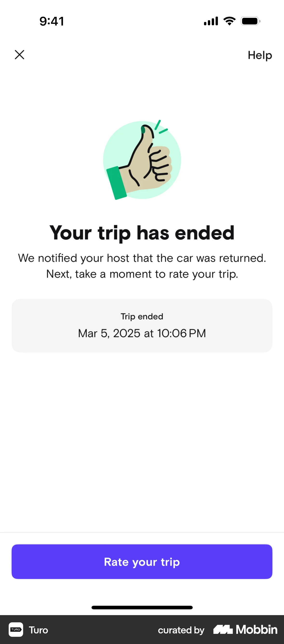Tap the "curated by" footer text

click(181, 630)
